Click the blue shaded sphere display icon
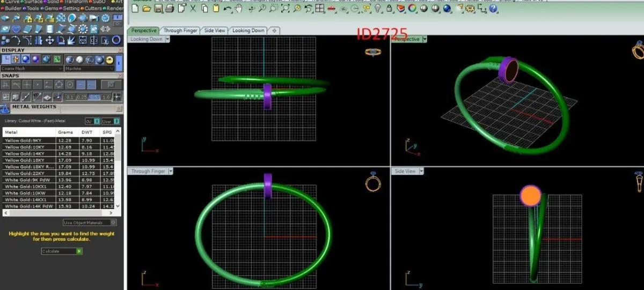The height and width of the screenshot is (290, 644). click(26, 59)
